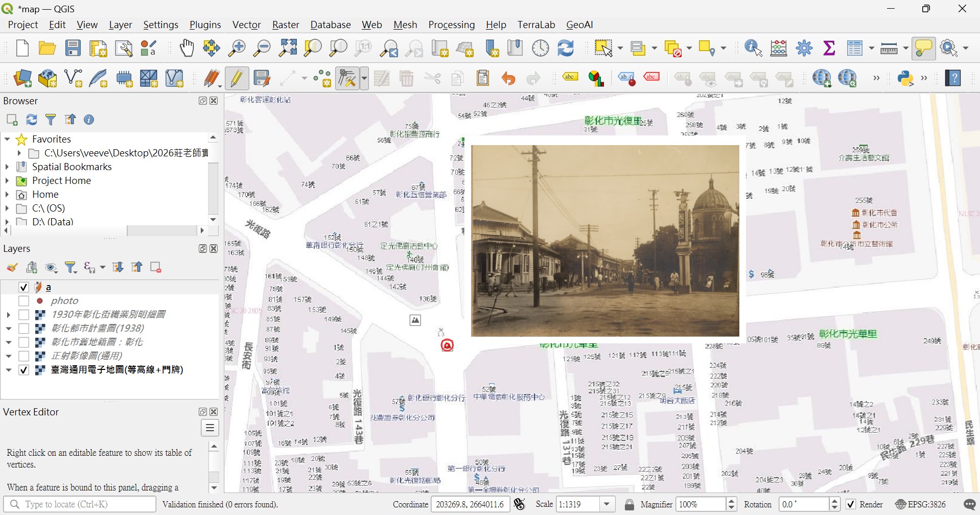Check visibility of 彰化市舊地籍圖：彰化 layer

coord(24,342)
